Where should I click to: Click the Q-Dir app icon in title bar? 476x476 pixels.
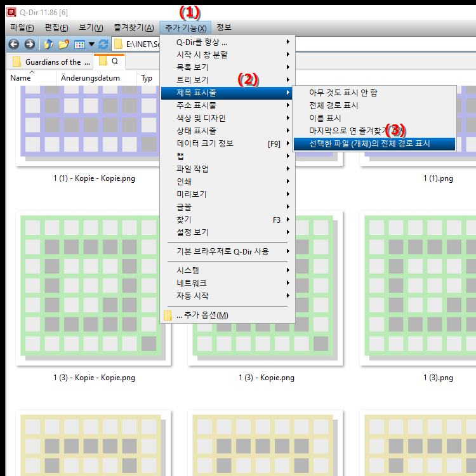[11, 12]
